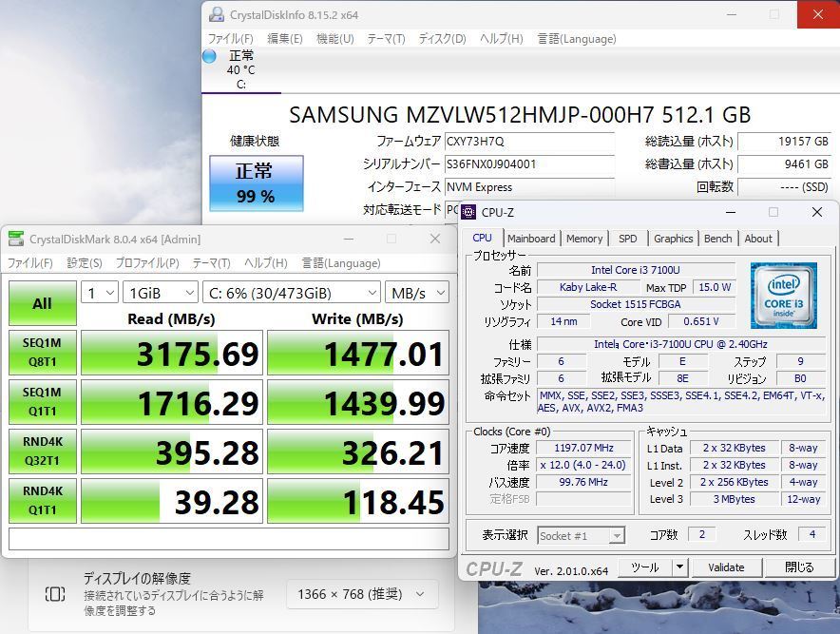Click the NVM Express interface field
Image resolution: width=840 pixels, height=634 pixels.
tap(529, 187)
